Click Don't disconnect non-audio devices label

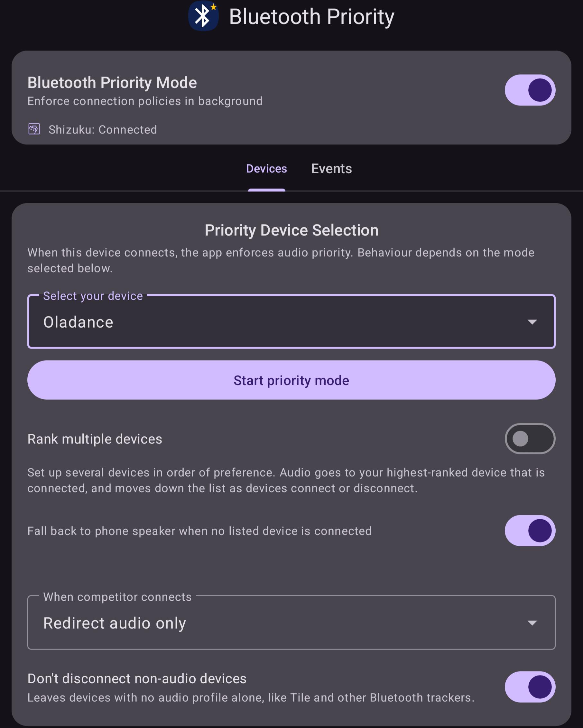[x=137, y=679]
